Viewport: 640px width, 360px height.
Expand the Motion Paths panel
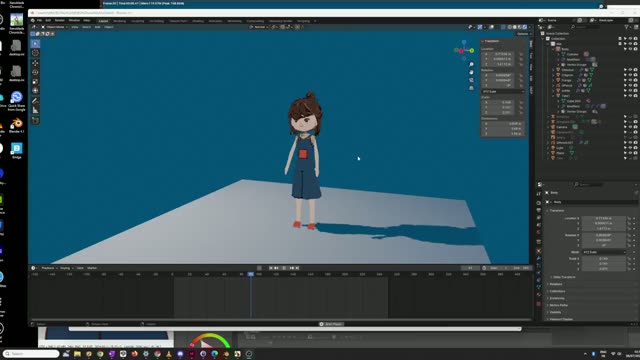point(558,305)
